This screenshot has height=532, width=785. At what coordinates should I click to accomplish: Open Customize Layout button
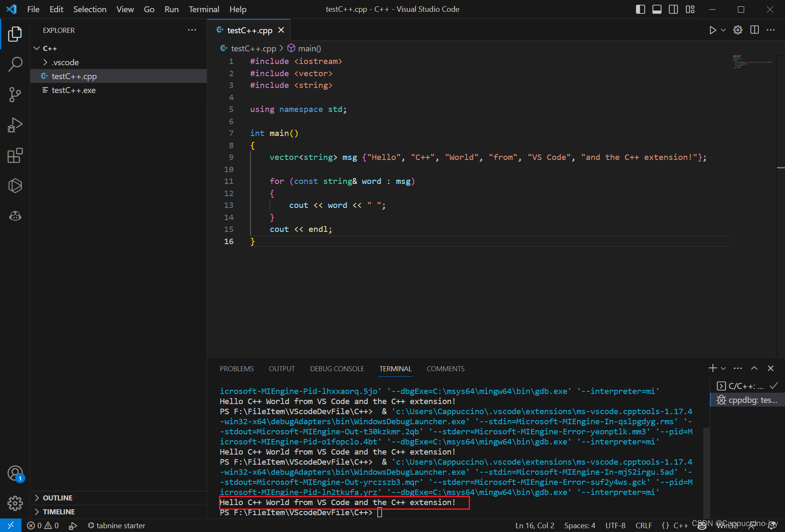690,9
